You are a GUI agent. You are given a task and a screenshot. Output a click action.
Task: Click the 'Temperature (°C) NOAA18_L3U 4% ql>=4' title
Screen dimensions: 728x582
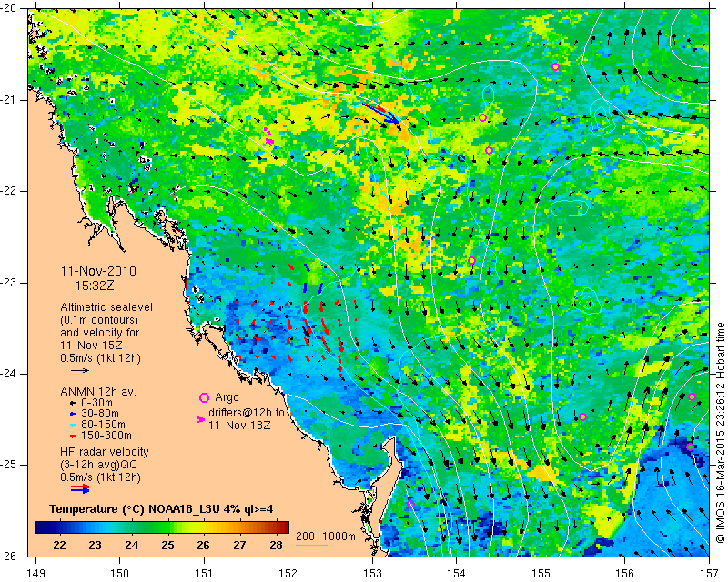coord(161,509)
